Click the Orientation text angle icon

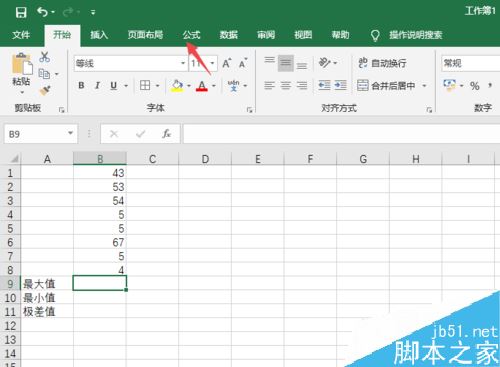tap(324, 63)
